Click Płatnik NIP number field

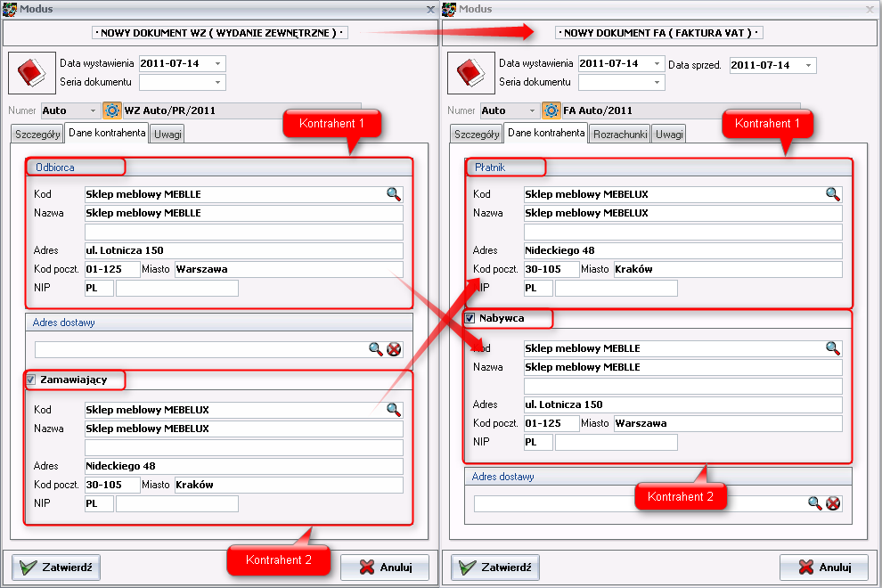pos(617,288)
